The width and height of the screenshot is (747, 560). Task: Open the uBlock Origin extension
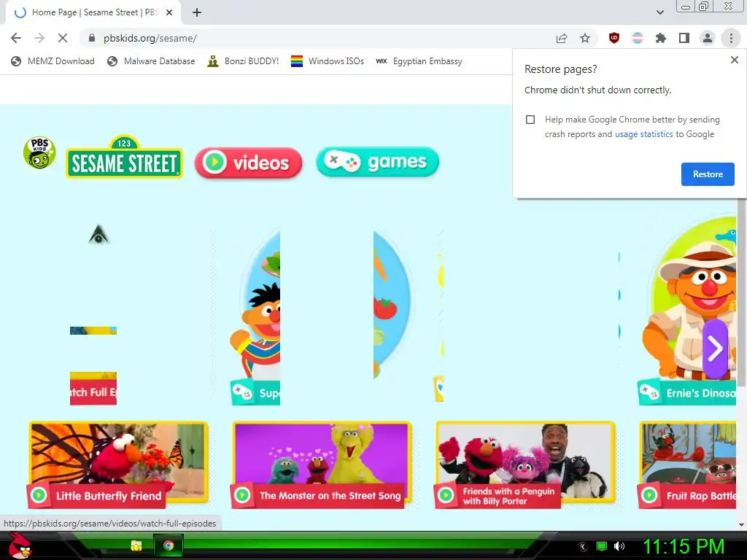point(614,38)
